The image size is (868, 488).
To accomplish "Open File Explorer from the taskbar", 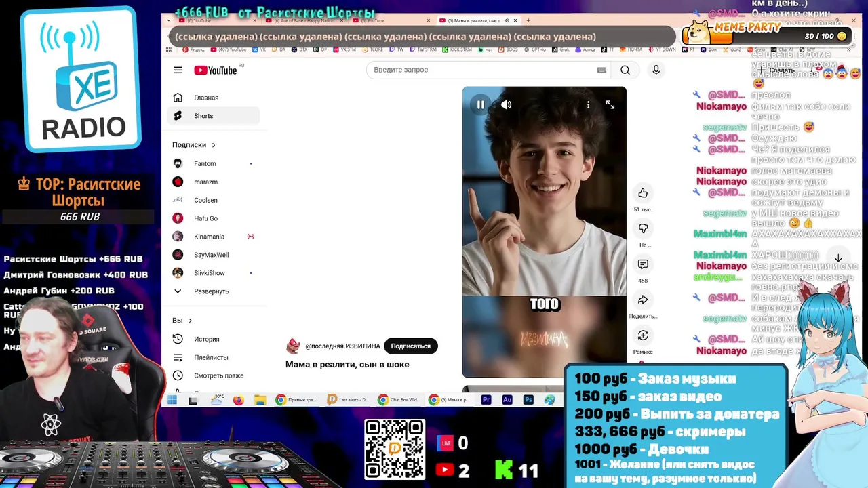I will coord(260,400).
